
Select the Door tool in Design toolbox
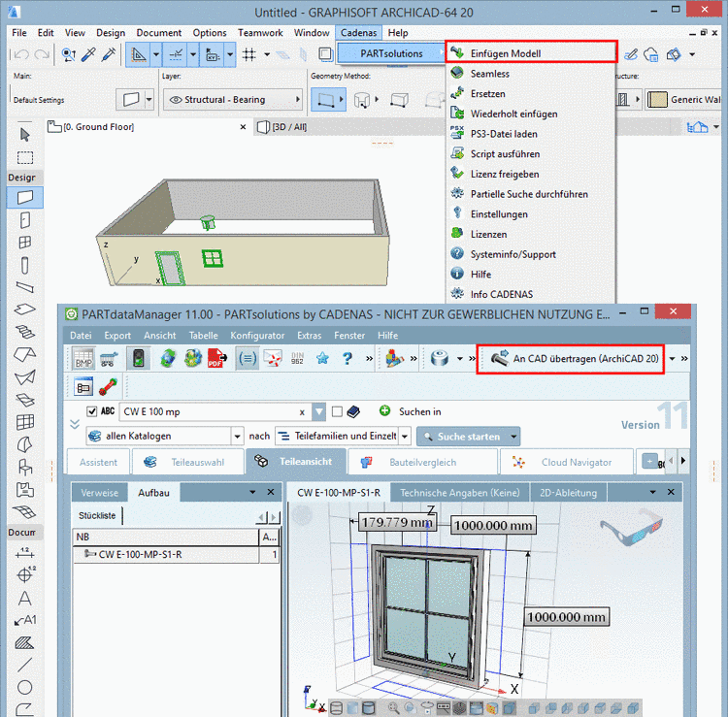tap(25, 220)
